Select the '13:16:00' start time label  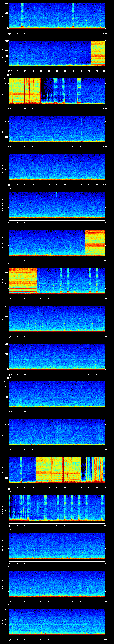pos(9,109)
